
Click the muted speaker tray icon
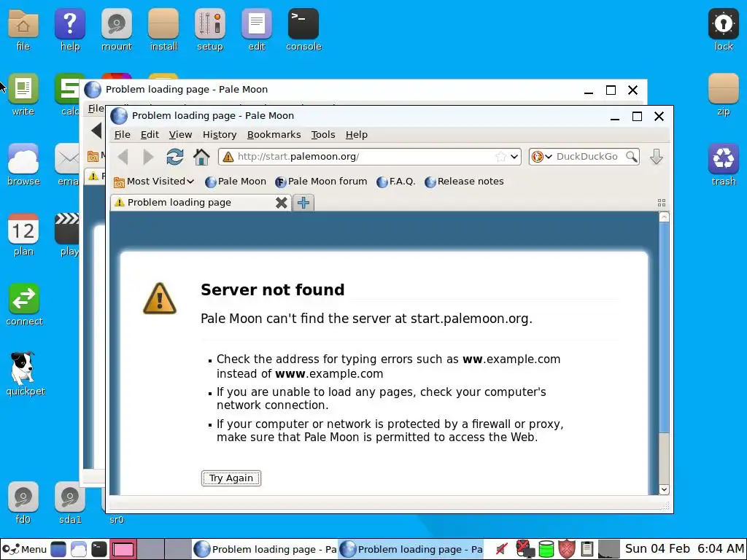click(501, 549)
